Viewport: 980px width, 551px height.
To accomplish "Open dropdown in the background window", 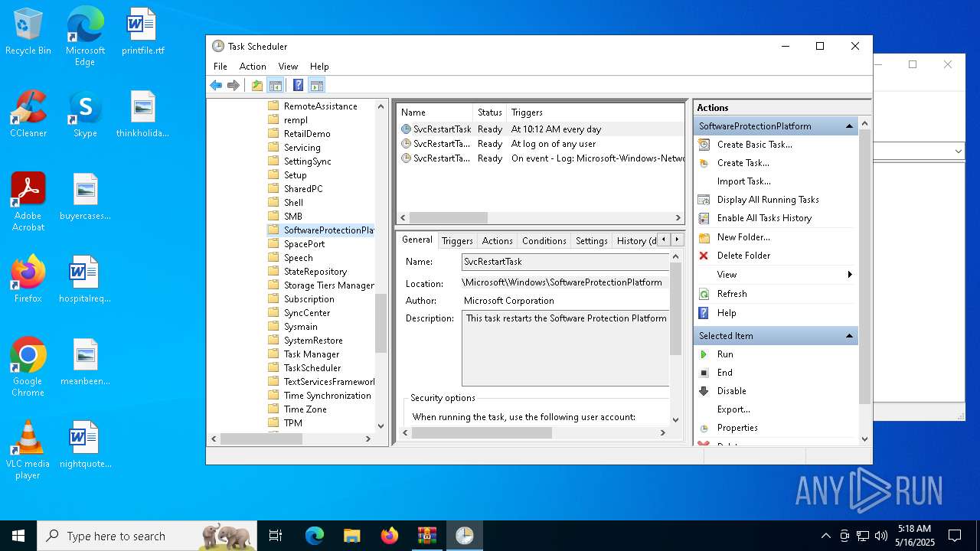I will [958, 152].
